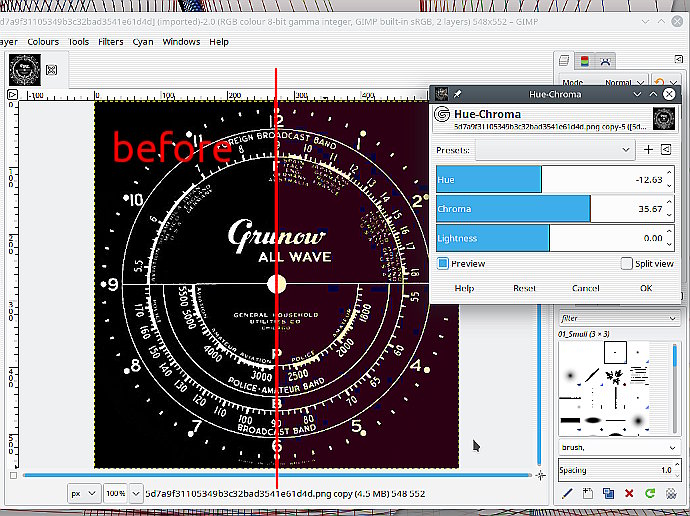Open the Filters menu
690x516 pixels.
110,42
